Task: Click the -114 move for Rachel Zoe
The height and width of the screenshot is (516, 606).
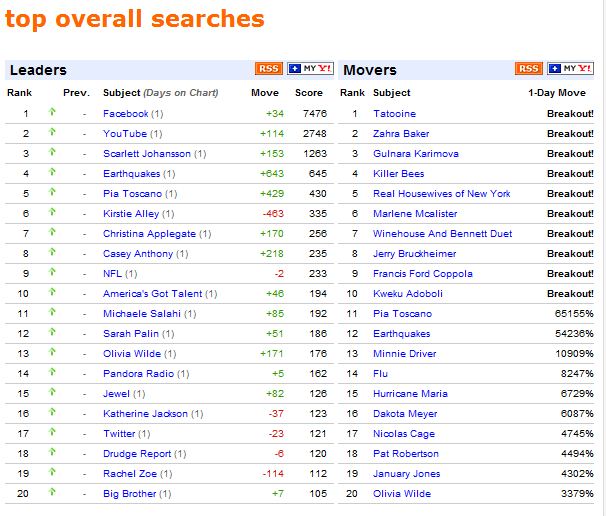Action: 273,474
